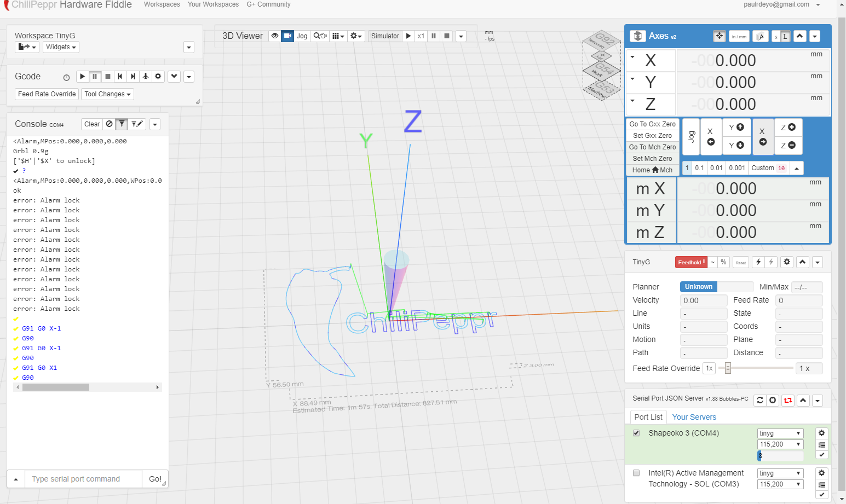The height and width of the screenshot is (504, 846).
Task: Open the Z axis dropdown caret
Action: (633, 101)
